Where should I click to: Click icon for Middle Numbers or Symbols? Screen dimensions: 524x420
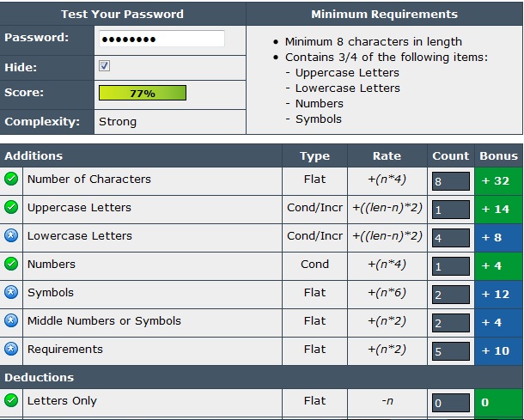[x=11, y=321]
